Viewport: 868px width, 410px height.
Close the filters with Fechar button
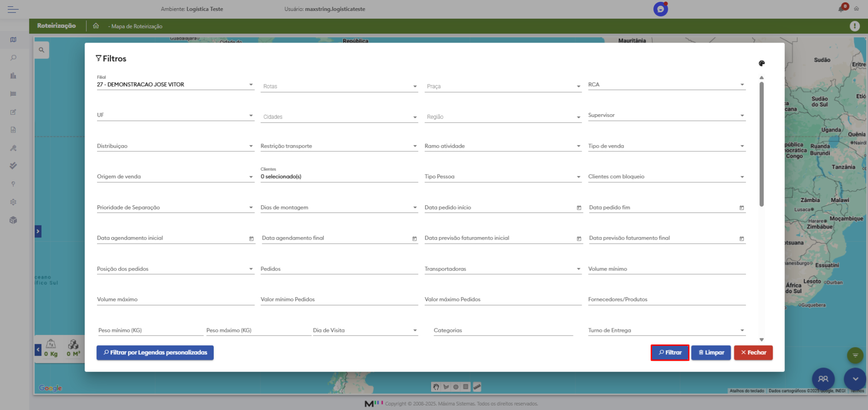(x=753, y=352)
